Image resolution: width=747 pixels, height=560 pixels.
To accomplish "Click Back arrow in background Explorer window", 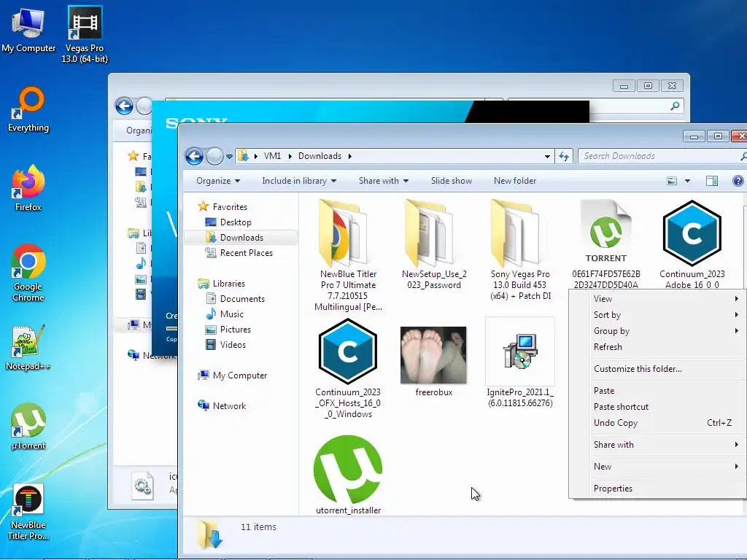I will 124,106.
